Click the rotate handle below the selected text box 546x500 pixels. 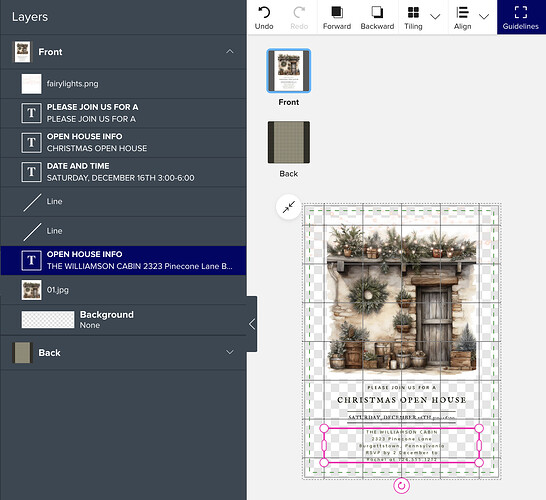tap(401, 486)
